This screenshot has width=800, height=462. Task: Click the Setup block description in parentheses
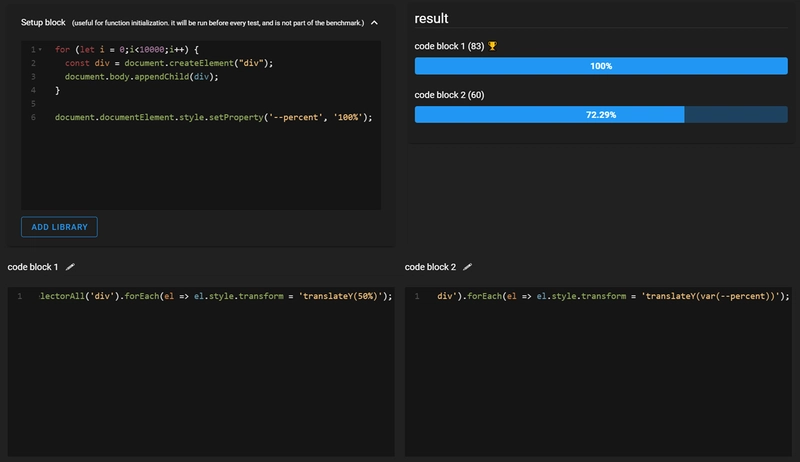click(x=218, y=23)
